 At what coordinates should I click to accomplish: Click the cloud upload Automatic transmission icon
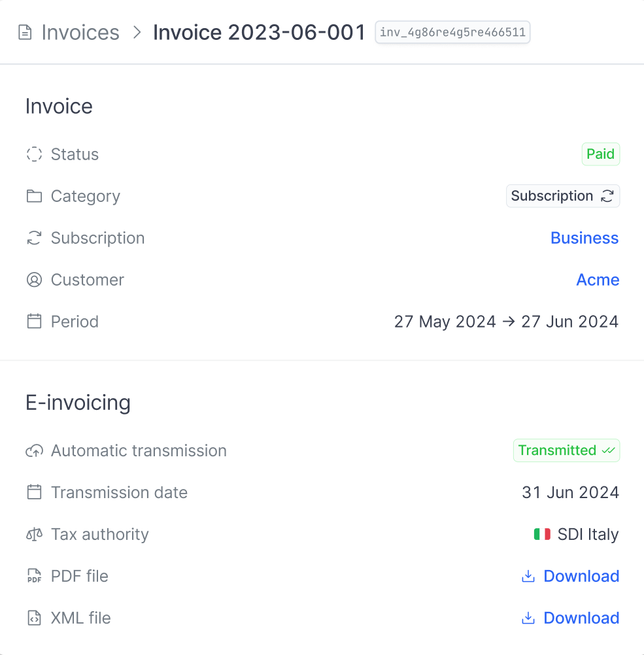34,451
